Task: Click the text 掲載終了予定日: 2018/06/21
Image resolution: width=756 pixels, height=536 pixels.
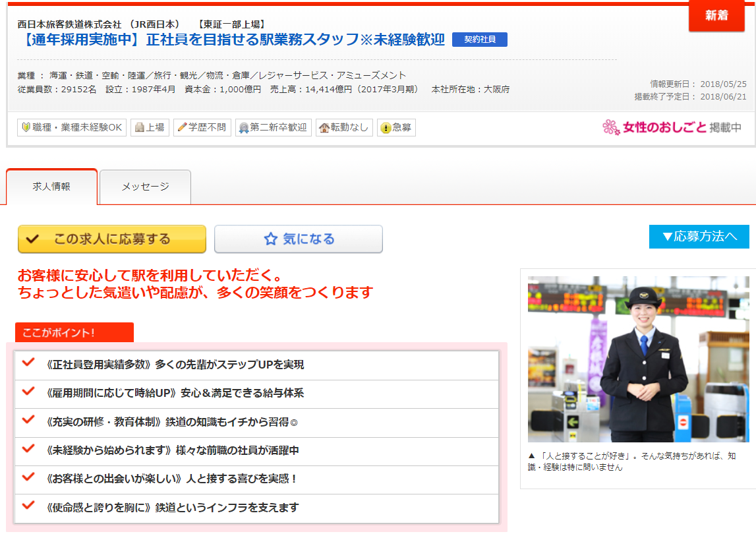Action: coord(691,96)
